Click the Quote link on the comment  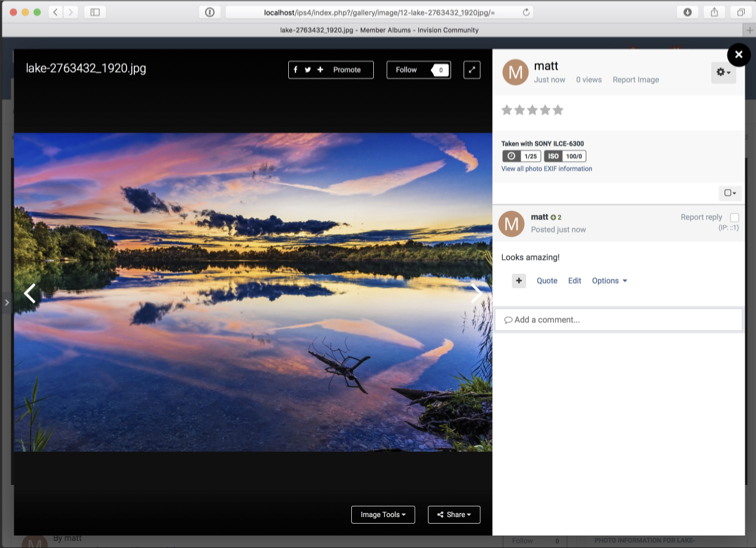coord(547,281)
